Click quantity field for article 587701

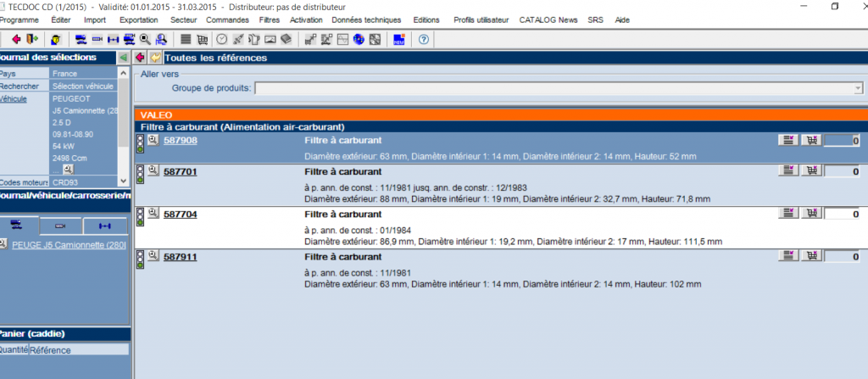(x=842, y=172)
